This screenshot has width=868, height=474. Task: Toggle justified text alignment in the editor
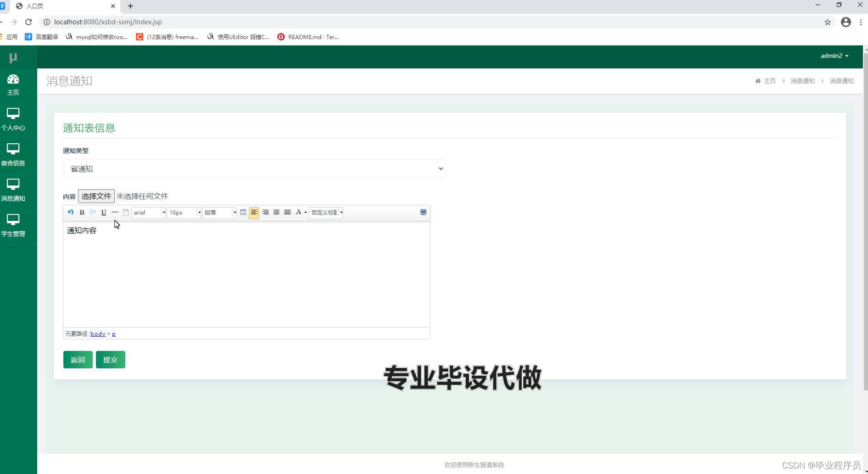pyautogui.click(x=287, y=212)
